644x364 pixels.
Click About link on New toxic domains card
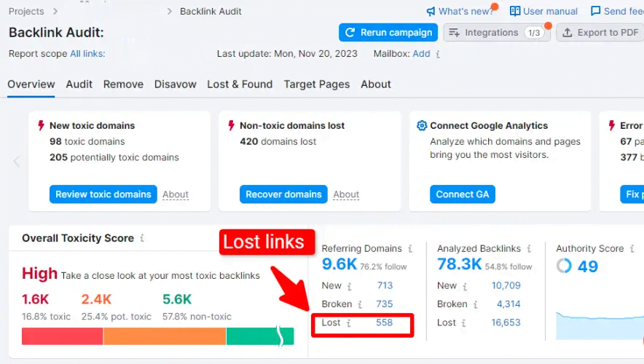tap(176, 194)
